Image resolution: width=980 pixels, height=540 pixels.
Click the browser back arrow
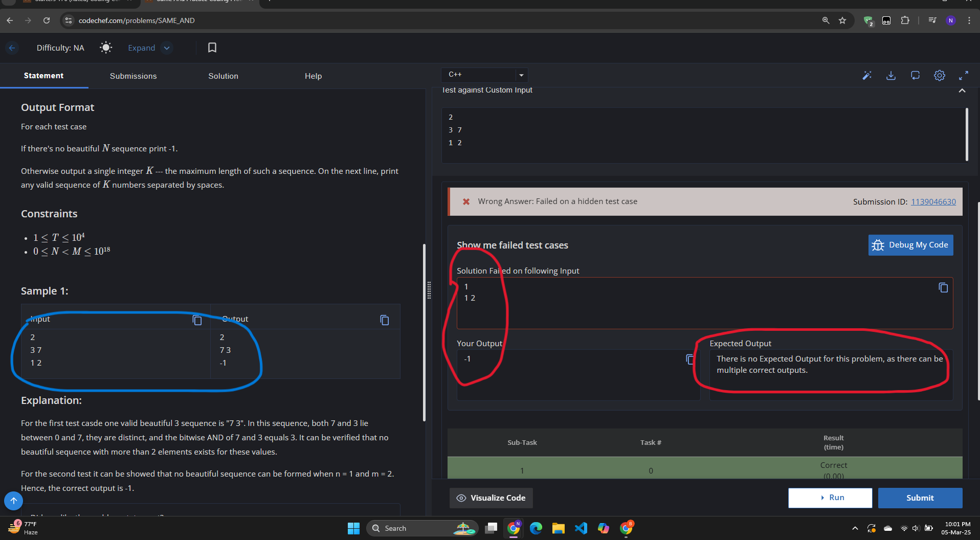[10, 20]
